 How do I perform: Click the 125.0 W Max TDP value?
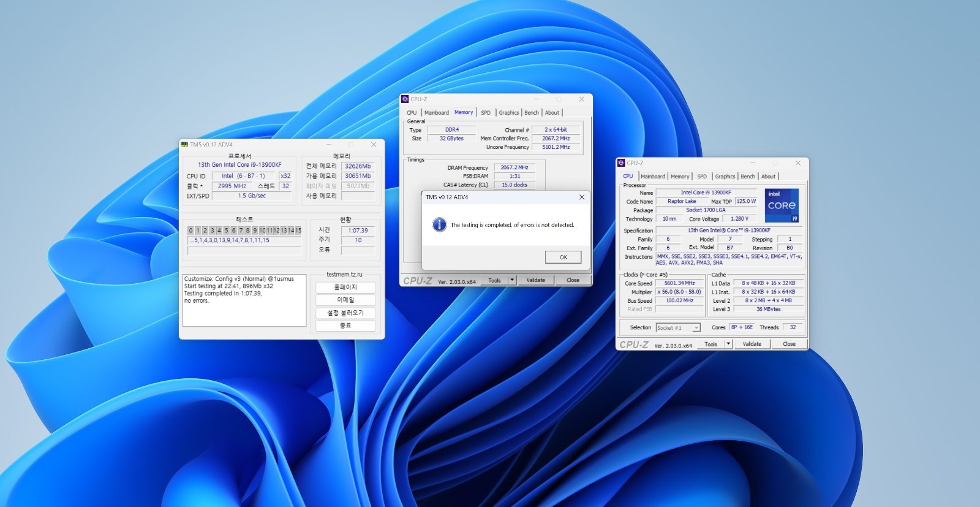click(x=746, y=201)
